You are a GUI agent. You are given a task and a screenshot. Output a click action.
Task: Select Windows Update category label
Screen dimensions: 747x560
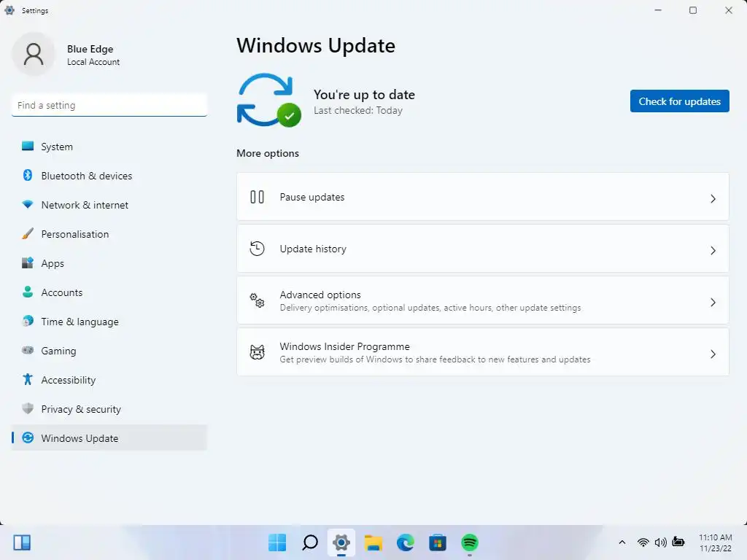tap(80, 438)
